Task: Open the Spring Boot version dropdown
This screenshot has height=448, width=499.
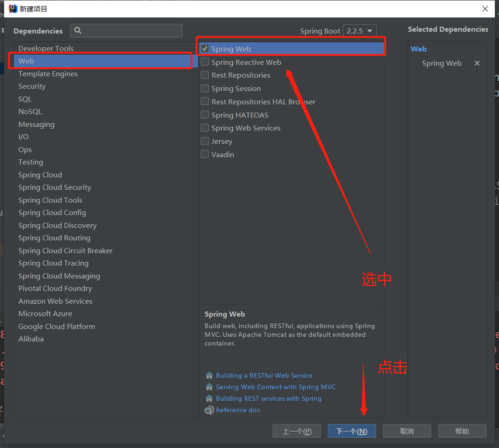Action: [360, 31]
